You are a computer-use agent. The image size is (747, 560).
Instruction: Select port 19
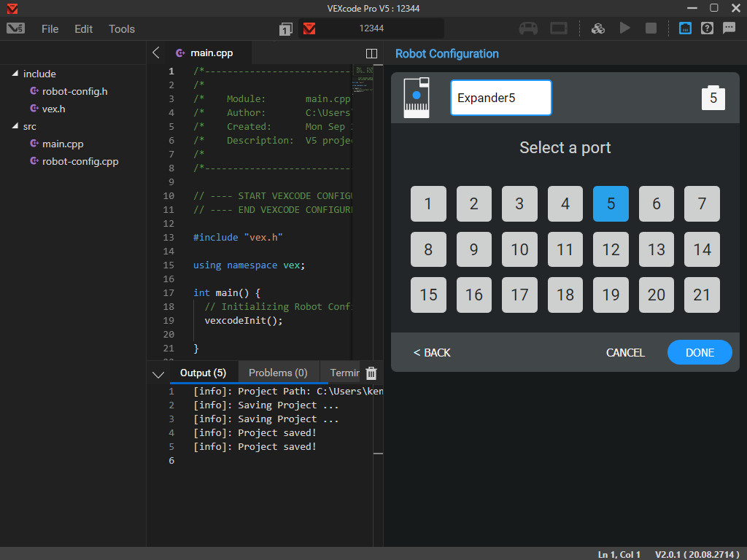(x=611, y=295)
